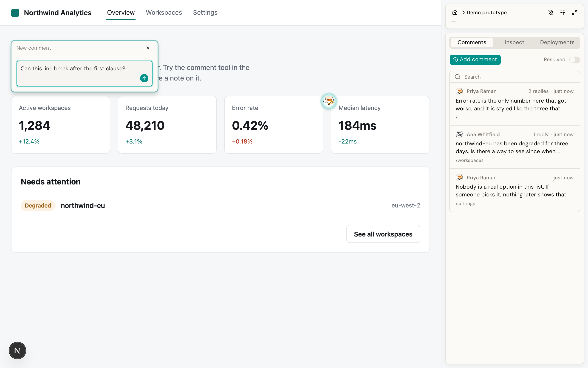
Task: Click the Demo prototype breadcrumb
Action: click(x=486, y=13)
